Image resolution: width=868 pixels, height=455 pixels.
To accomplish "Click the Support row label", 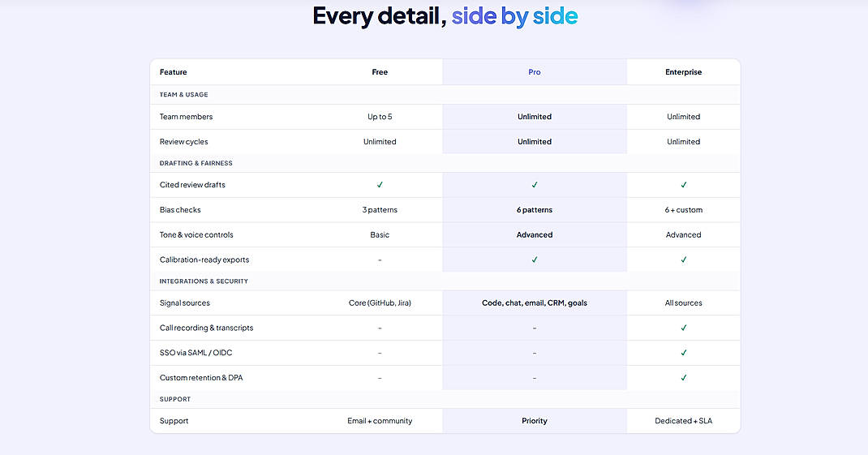I will pyautogui.click(x=174, y=421).
